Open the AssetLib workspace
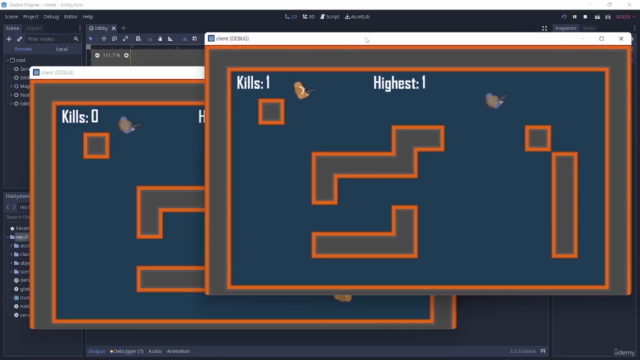 tap(357, 17)
